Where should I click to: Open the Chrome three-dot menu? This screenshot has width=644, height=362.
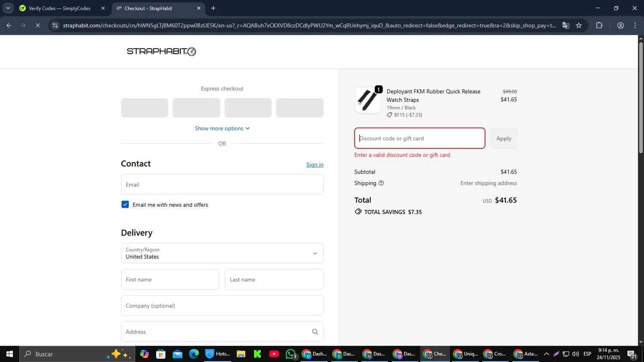tap(635, 25)
